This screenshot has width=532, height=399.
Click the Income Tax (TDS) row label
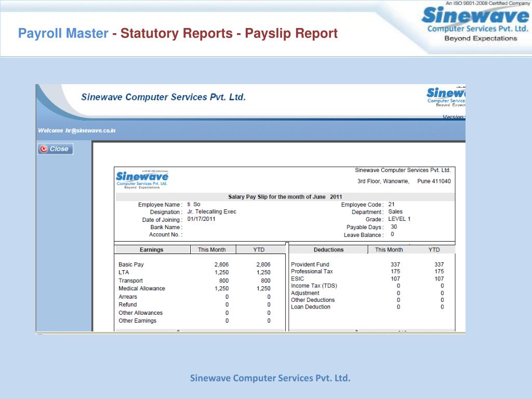click(314, 286)
